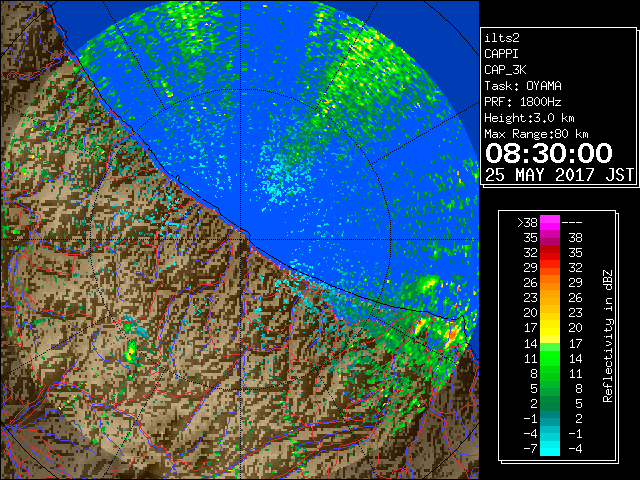
Task: Click the radar center at crosshair intersection
Action: 240,239
